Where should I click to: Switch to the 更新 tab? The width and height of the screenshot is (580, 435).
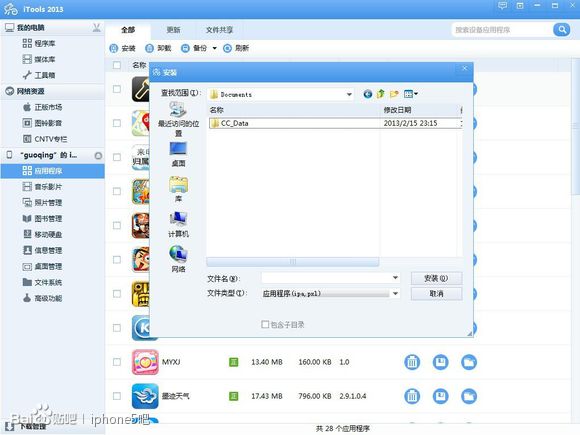tap(173, 30)
